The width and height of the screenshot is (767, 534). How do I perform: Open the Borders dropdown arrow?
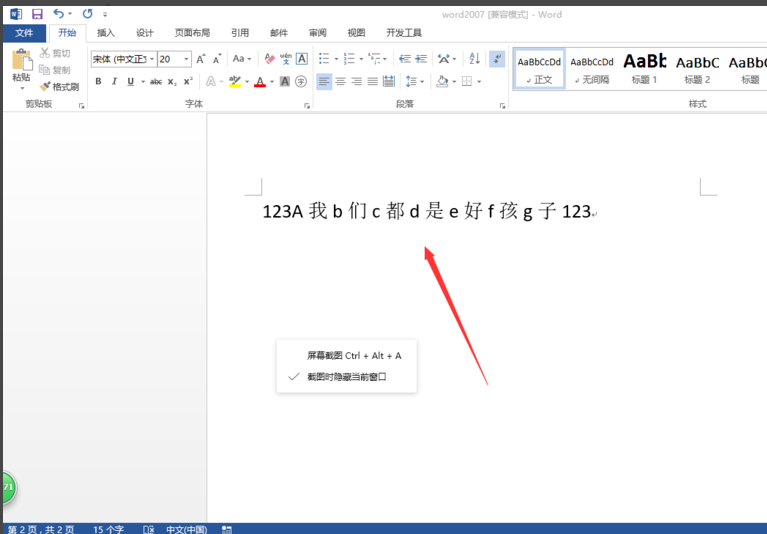click(x=479, y=82)
